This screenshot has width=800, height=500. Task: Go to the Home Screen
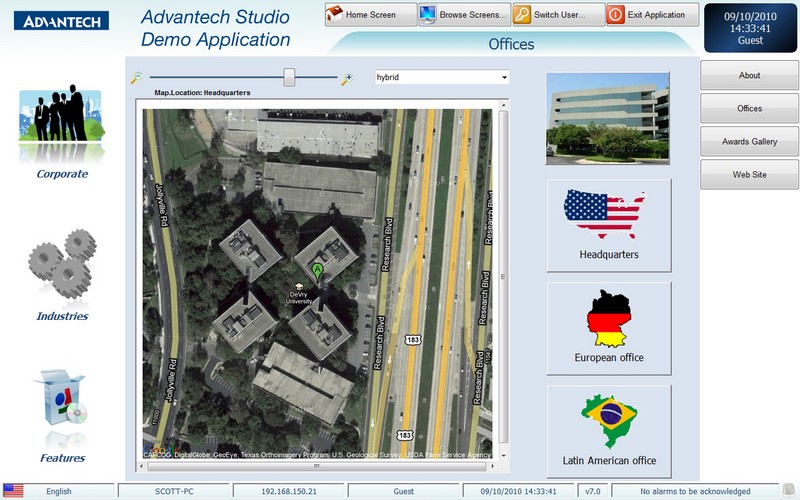[371, 15]
